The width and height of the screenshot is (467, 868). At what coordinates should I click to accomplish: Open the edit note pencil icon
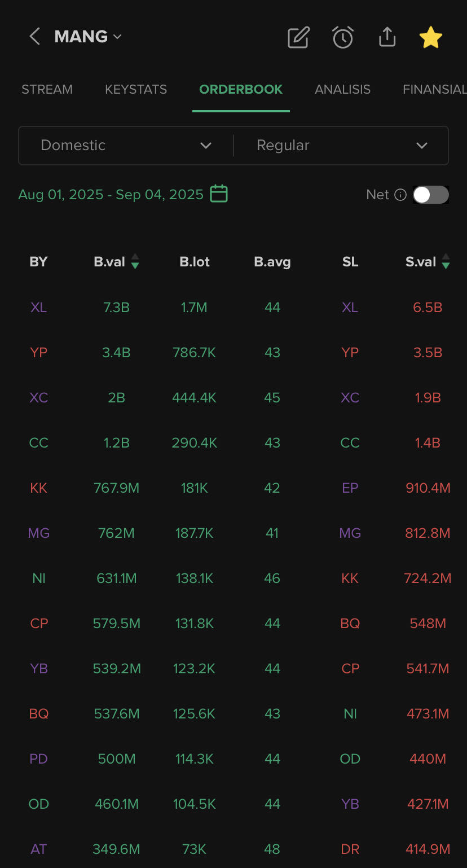(298, 37)
